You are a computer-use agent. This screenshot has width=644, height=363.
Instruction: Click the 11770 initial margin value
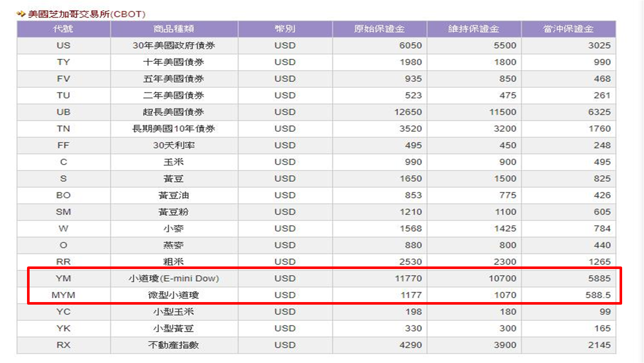pos(408,278)
